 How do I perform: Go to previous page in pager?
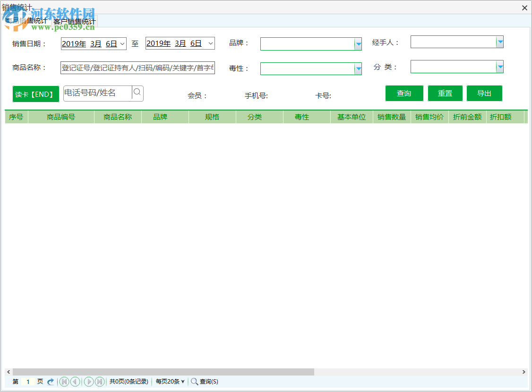pos(75,382)
